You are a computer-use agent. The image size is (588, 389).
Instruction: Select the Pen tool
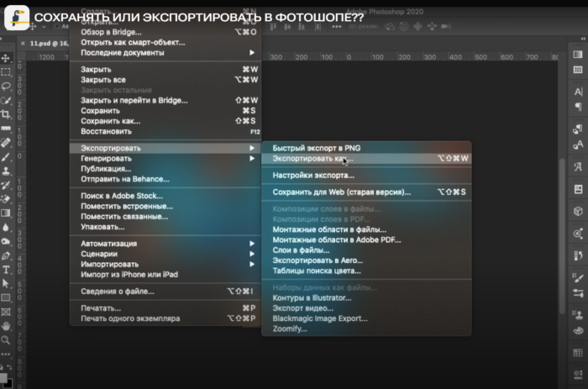tap(6, 255)
